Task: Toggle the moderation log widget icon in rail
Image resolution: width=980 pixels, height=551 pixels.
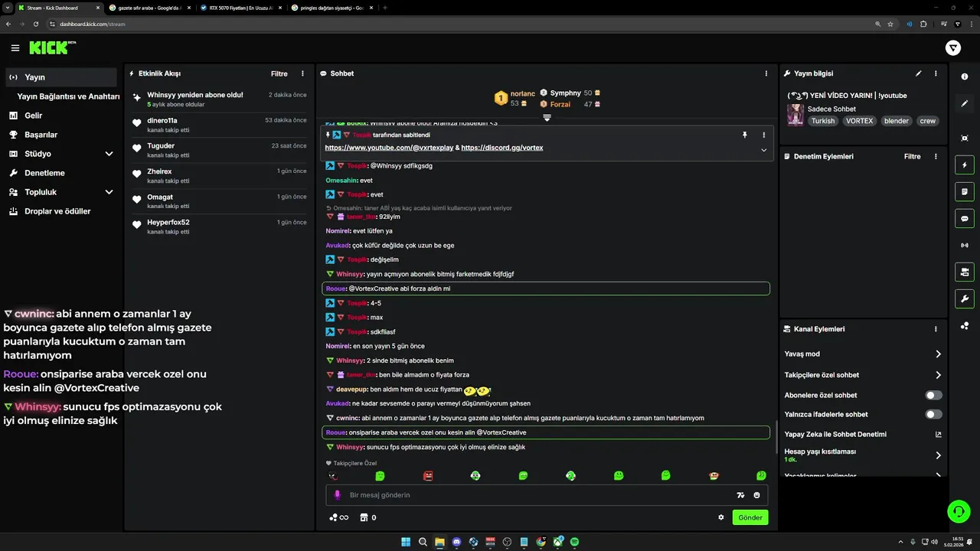Action: [x=965, y=191]
